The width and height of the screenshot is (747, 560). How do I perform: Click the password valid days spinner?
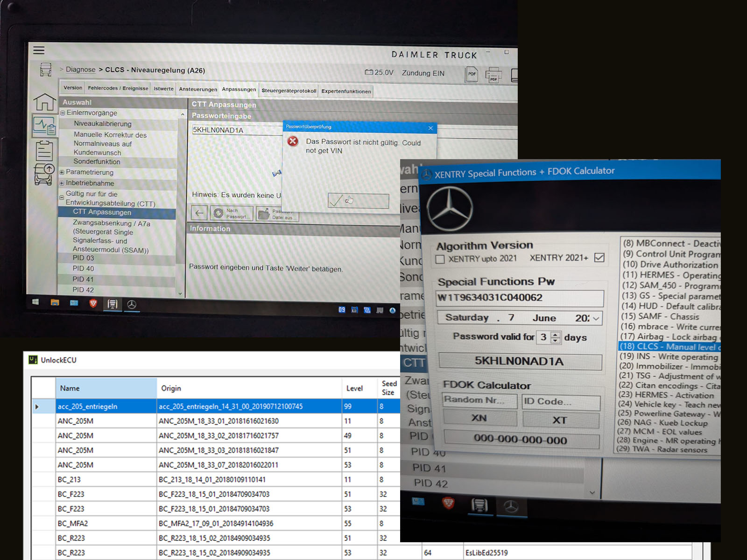click(555, 337)
